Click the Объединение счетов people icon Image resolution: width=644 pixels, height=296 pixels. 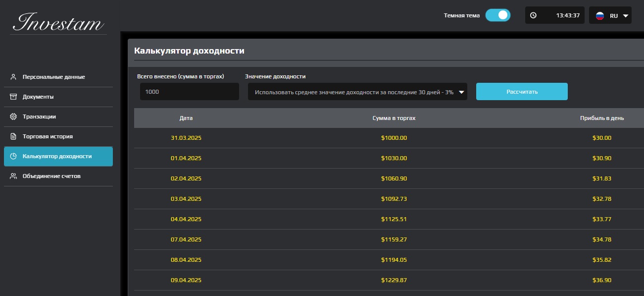tap(13, 176)
